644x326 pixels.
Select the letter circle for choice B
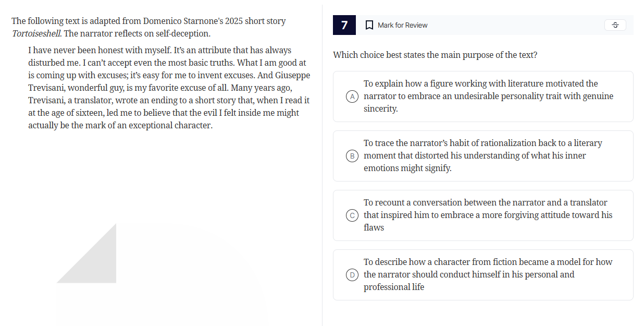352,155
